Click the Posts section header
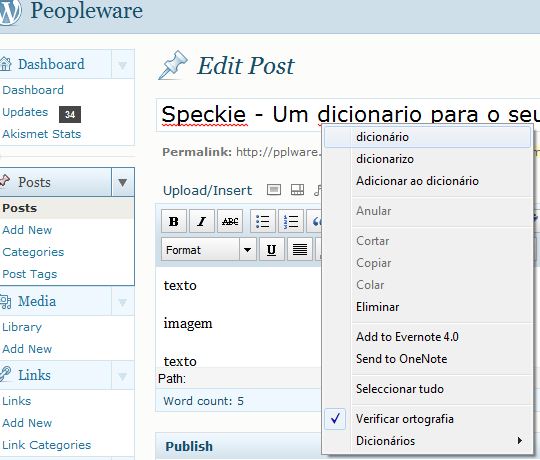This screenshot has width=540, height=460. pos(34,182)
